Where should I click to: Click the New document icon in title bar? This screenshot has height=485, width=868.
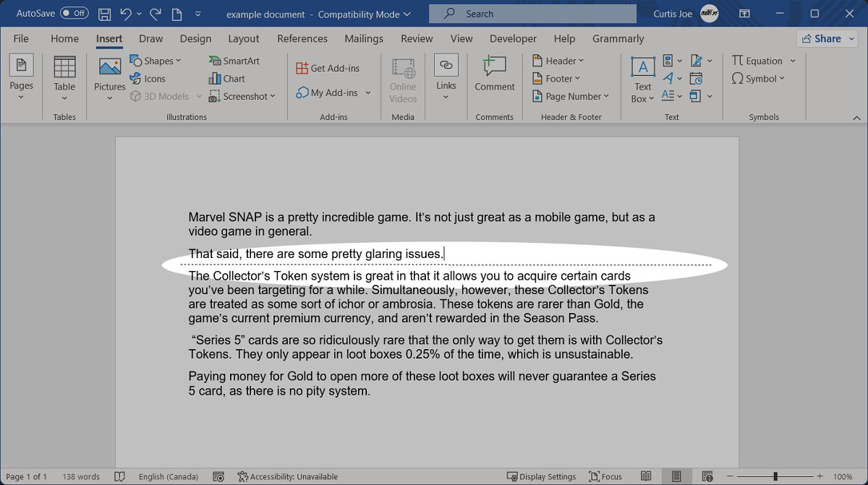coord(177,14)
